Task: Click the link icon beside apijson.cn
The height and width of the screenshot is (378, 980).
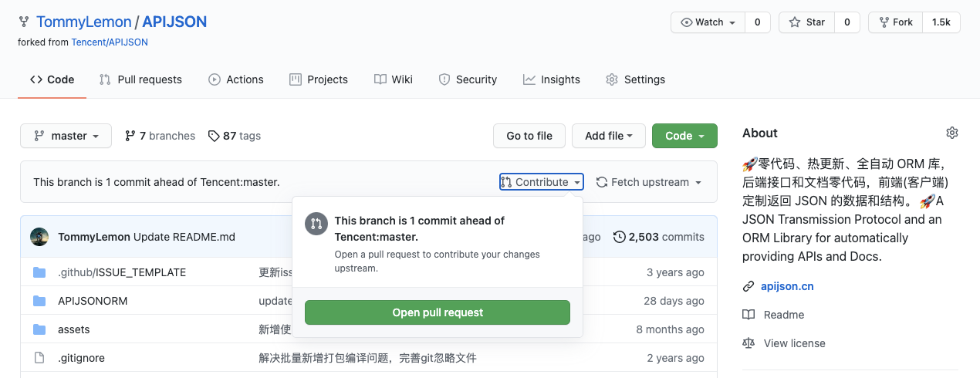Action: coord(748,286)
